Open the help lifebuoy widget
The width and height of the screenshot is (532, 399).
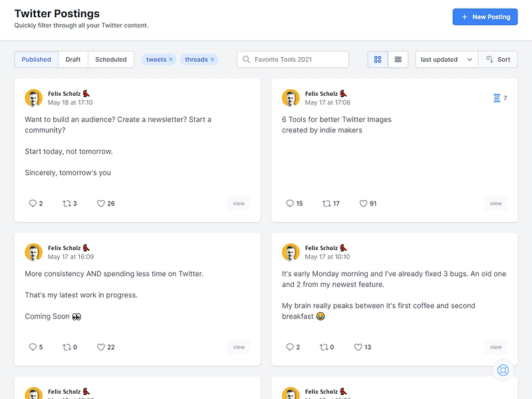[x=503, y=370]
